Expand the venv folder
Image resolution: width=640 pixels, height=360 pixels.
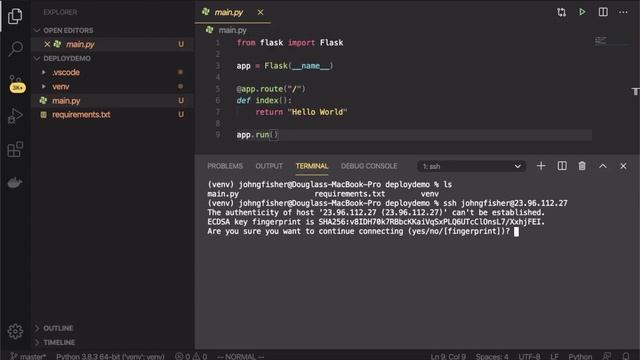click(60, 87)
